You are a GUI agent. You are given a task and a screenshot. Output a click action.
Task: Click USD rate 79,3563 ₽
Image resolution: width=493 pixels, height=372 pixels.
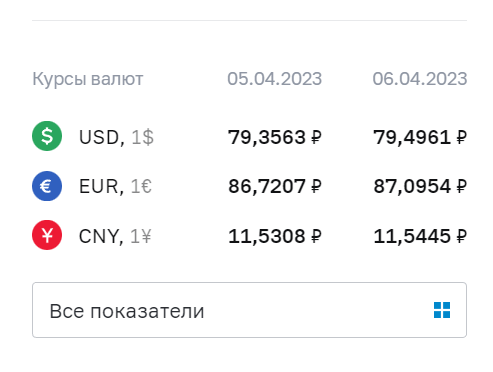click(275, 137)
